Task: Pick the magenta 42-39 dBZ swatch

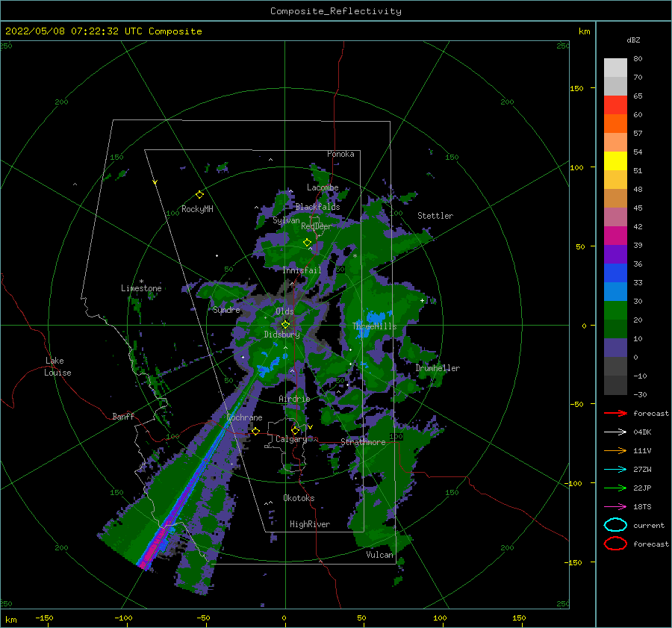Action: [x=615, y=236]
